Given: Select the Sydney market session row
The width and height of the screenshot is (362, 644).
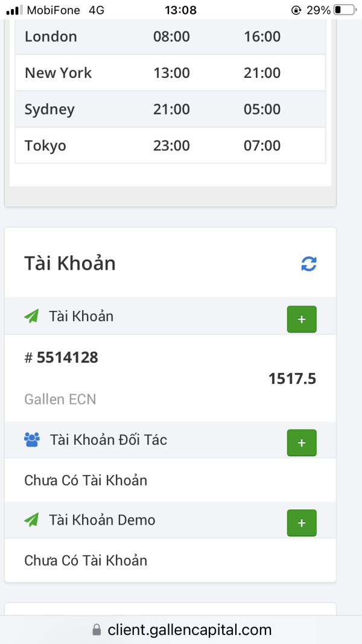Looking at the screenshot, I should pos(170,109).
